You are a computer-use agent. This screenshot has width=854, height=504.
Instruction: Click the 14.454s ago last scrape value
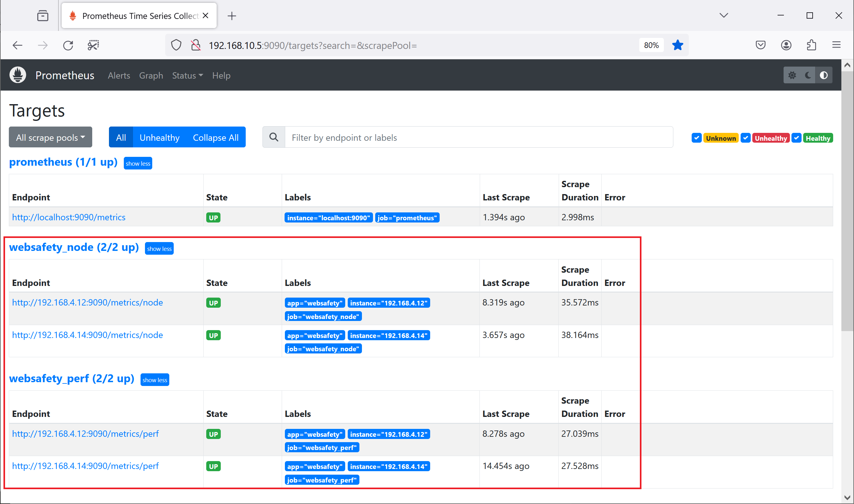[506, 466]
